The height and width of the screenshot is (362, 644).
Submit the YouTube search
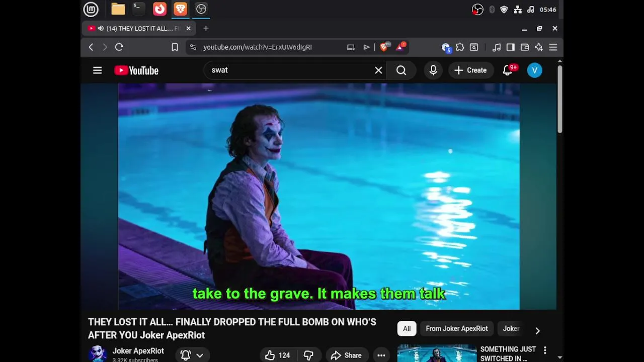[x=401, y=70]
